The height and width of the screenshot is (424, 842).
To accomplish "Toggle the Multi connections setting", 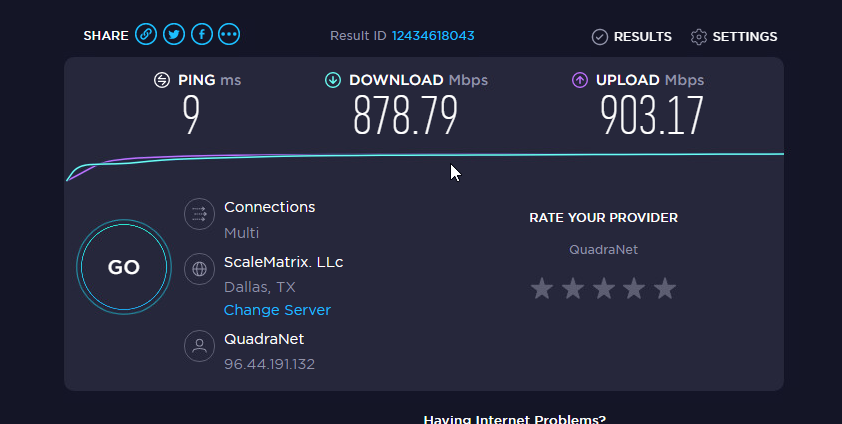I will pyautogui.click(x=242, y=233).
